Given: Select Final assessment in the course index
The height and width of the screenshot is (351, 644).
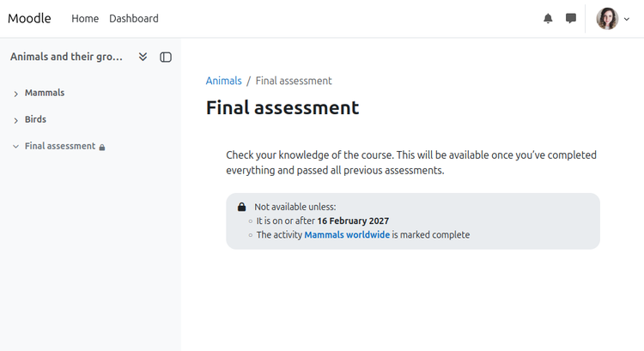Looking at the screenshot, I should tap(60, 146).
